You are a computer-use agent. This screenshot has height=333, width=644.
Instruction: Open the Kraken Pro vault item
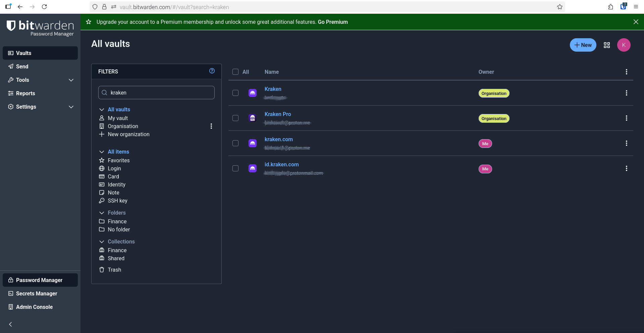point(278,114)
